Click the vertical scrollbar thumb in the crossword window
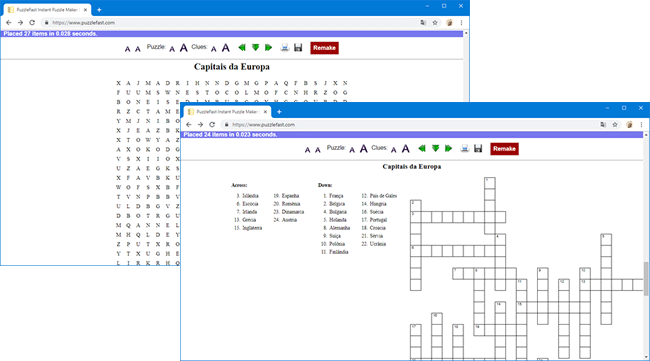Screen dimensions: 650x361 (x=646, y=279)
